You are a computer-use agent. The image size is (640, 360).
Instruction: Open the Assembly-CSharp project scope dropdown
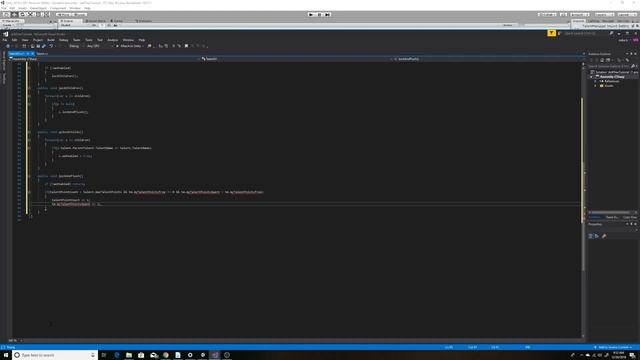[x=104, y=59]
